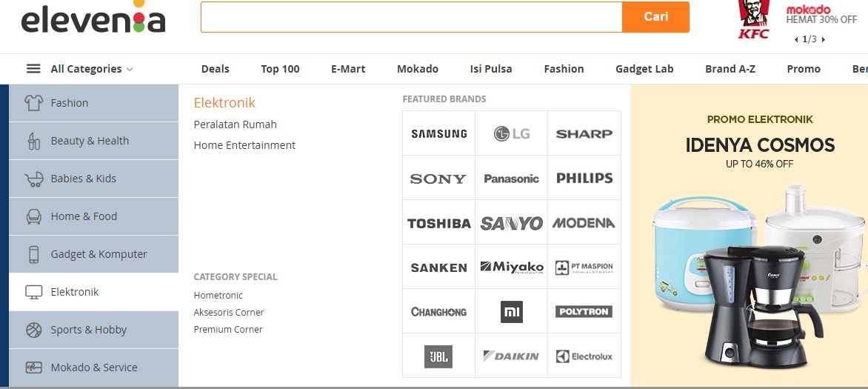Open the Top 100 menu item
The image size is (868, 389).
click(x=280, y=69)
